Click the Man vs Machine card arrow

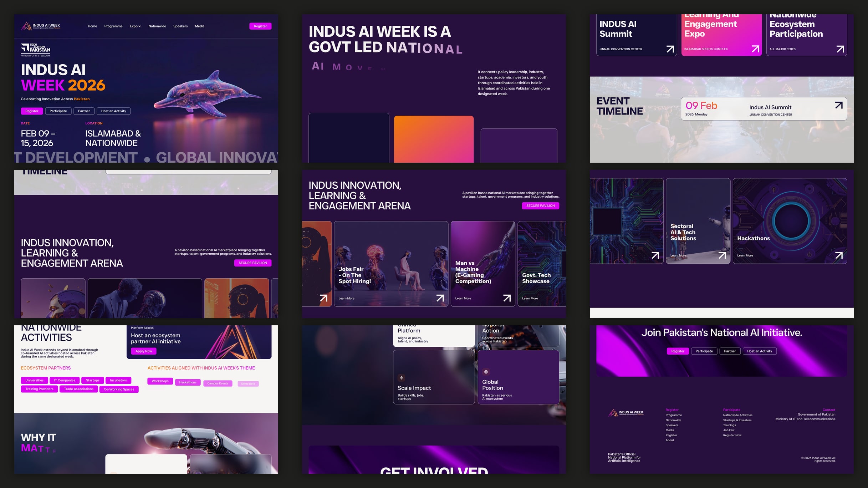pyautogui.click(x=507, y=298)
